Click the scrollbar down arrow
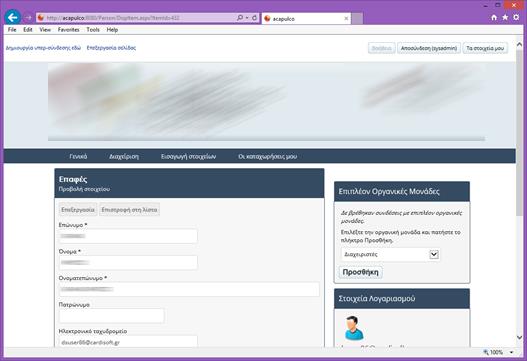The image size is (527, 361). (519, 337)
